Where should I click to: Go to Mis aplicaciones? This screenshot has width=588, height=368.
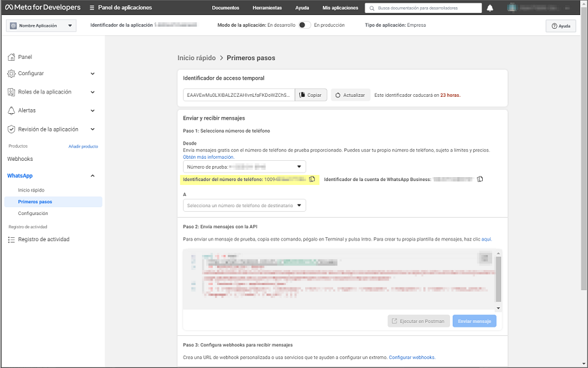tap(340, 8)
